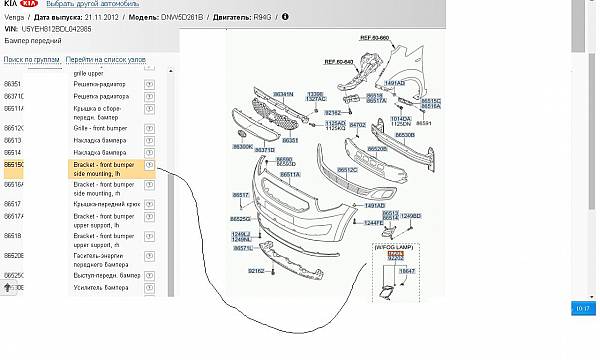This screenshot has height=360, width=600.
Task: Select the 86513 Накладка бампера list row
Action: point(80,140)
